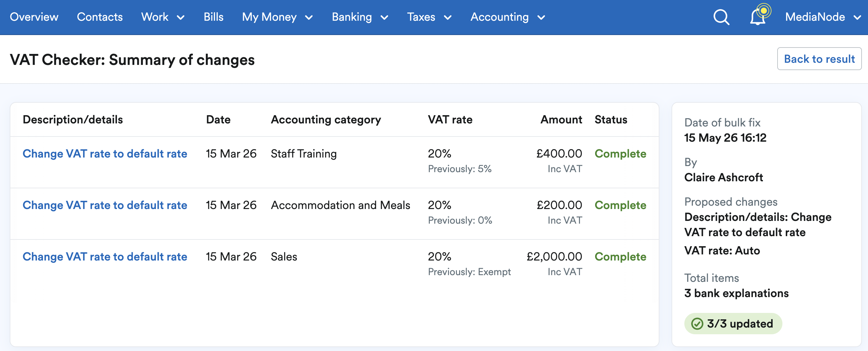Viewport: 868px width, 351px height.
Task: Click the 'Proposed changes' label
Action: (731, 202)
